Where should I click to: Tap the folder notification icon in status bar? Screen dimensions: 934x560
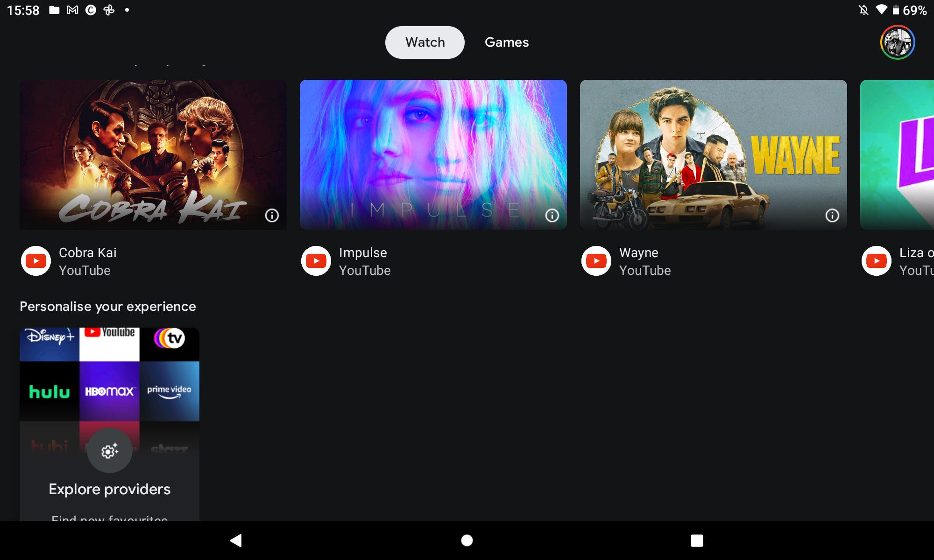click(54, 10)
